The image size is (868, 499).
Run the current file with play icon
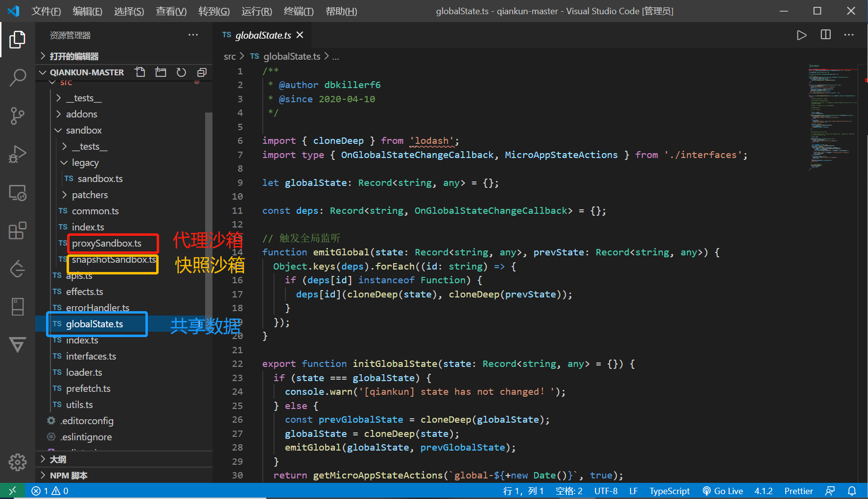[801, 35]
